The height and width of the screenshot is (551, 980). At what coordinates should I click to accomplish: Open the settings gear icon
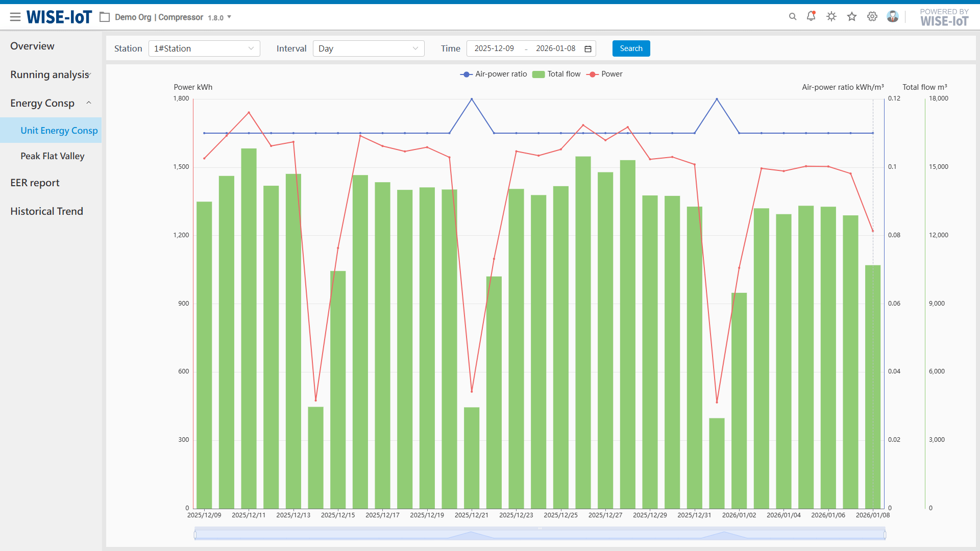(x=872, y=17)
